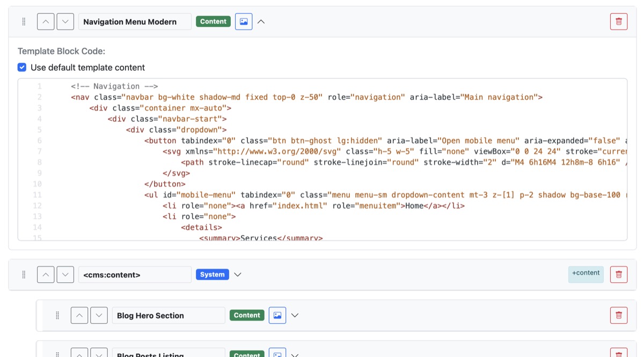Screen dimensions: 644x357
Task: Click the image icon on Blog Hero Section
Action: click(x=277, y=315)
